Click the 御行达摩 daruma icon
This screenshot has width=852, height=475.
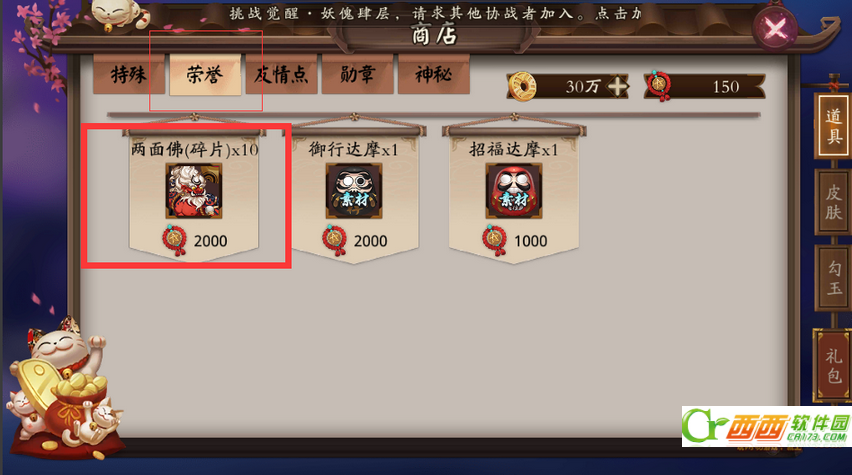click(x=354, y=191)
